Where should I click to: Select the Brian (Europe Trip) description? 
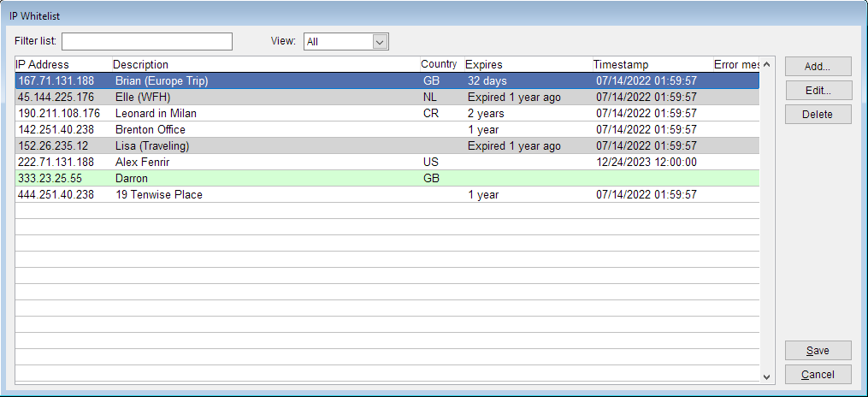pyautogui.click(x=162, y=80)
